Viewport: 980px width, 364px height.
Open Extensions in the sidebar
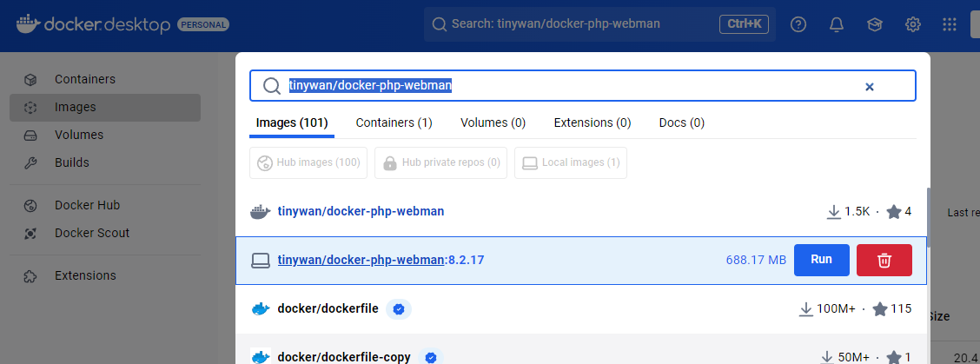coord(105,275)
